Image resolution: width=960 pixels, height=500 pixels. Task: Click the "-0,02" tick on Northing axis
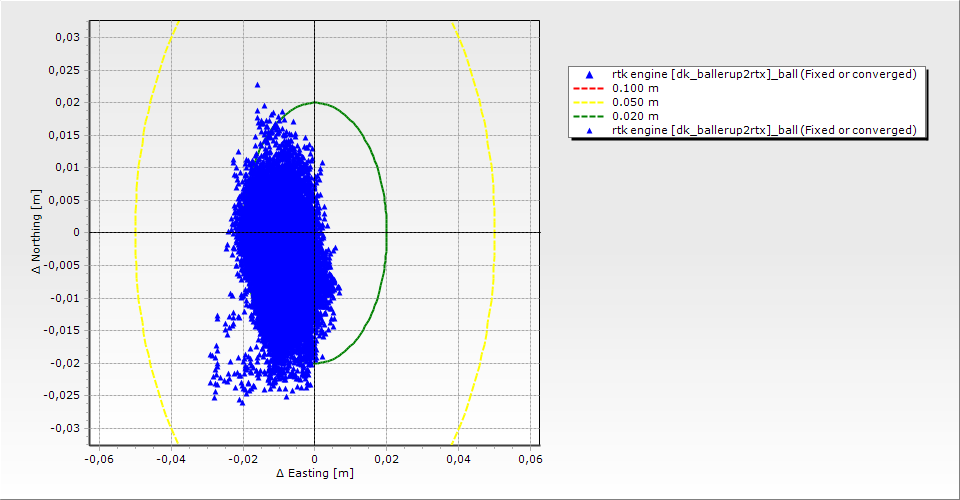(x=66, y=363)
